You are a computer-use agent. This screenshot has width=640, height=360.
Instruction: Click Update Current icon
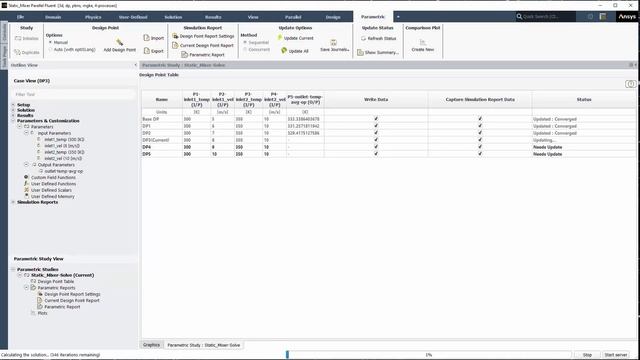(280, 38)
